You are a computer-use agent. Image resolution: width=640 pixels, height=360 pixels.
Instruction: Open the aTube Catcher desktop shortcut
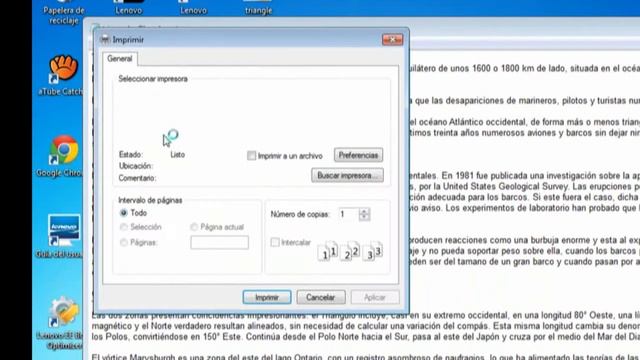(x=63, y=76)
